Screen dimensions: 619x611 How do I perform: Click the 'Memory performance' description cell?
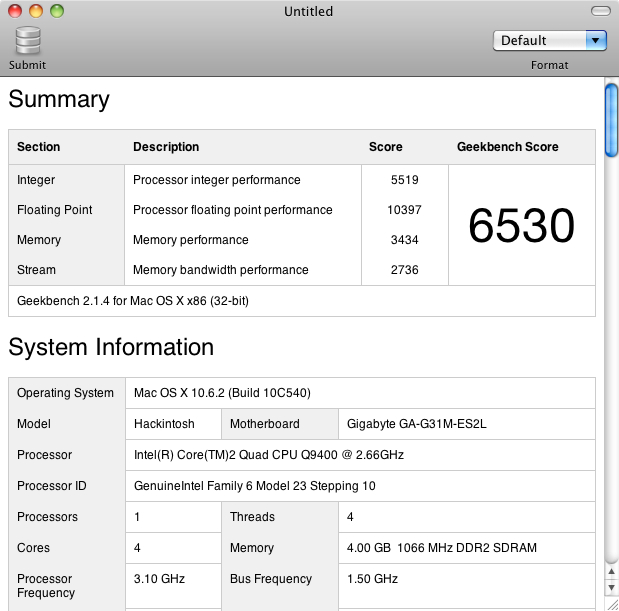tap(191, 240)
